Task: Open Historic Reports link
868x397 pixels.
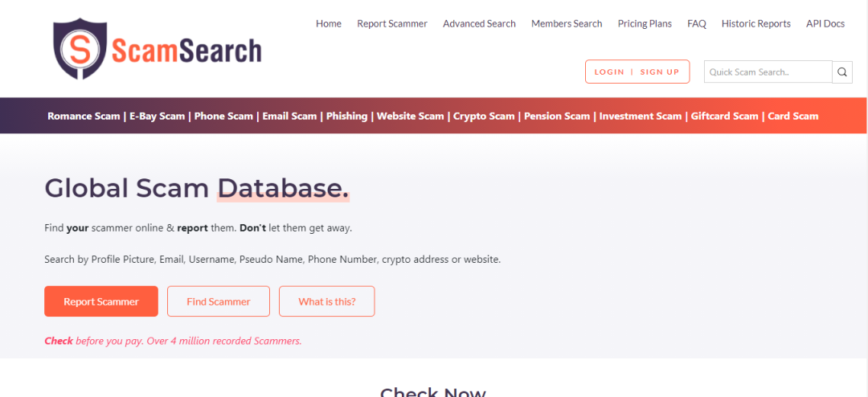Action: [756, 24]
